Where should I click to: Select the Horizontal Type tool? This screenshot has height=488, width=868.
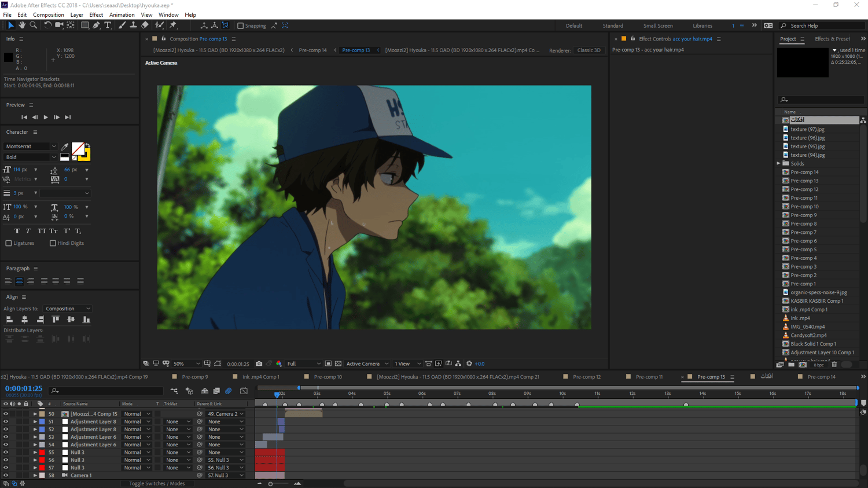point(108,25)
